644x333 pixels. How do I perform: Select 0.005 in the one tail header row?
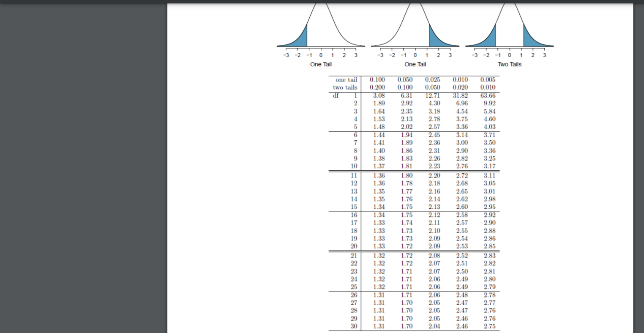tap(489, 80)
